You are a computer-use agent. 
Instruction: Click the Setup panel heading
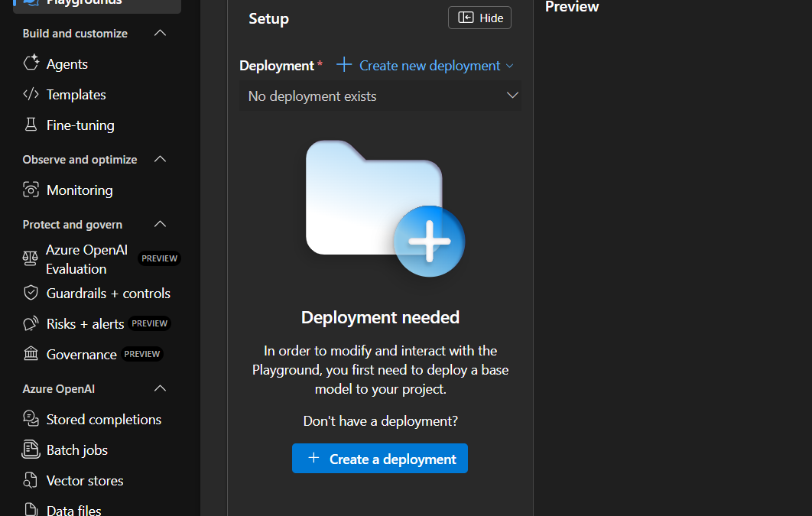[269, 18]
